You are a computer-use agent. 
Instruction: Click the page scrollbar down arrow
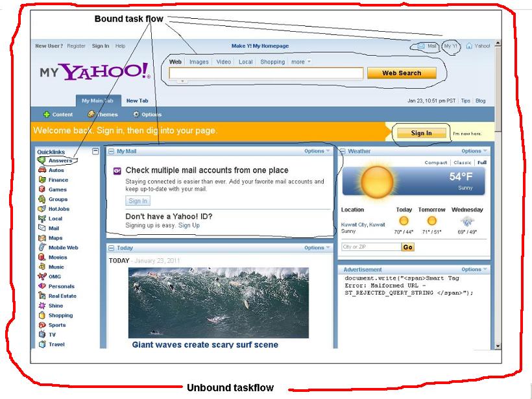[498, 346]
